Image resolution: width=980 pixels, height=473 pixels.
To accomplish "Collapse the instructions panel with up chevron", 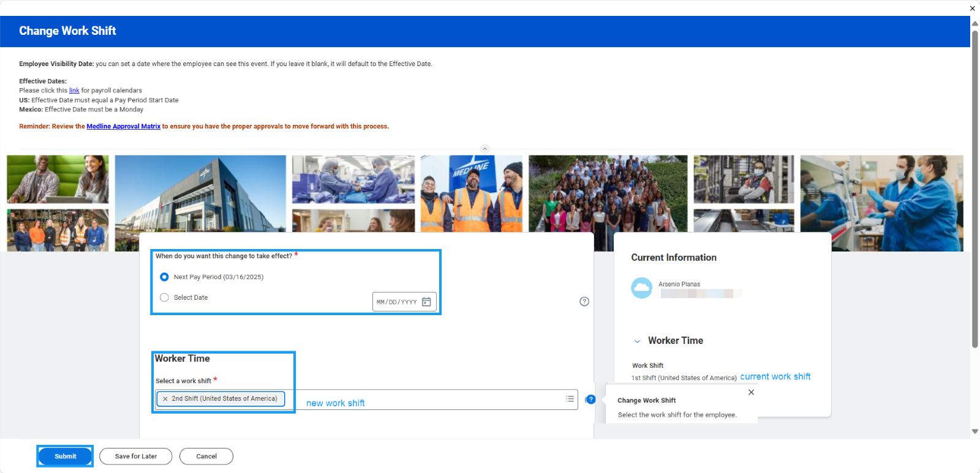I will coord(484,149).
